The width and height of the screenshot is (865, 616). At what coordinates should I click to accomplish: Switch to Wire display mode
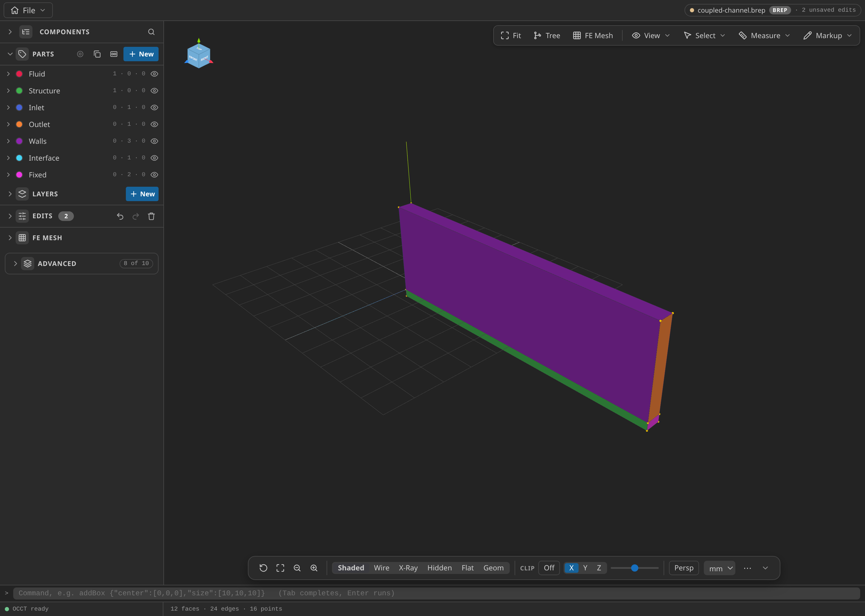click(x=381, y=568)
